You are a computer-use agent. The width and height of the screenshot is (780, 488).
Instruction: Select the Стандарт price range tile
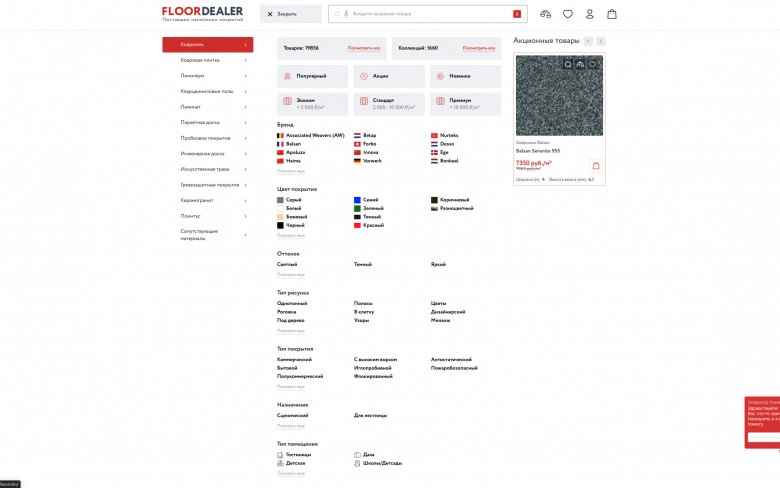click(x=389, y=104)
